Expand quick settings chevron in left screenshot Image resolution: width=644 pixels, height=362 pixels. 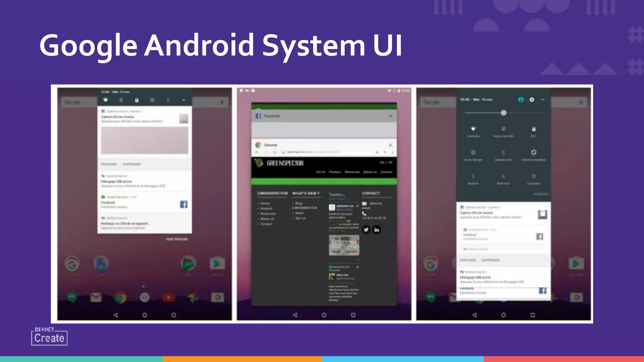pos(184,100)
